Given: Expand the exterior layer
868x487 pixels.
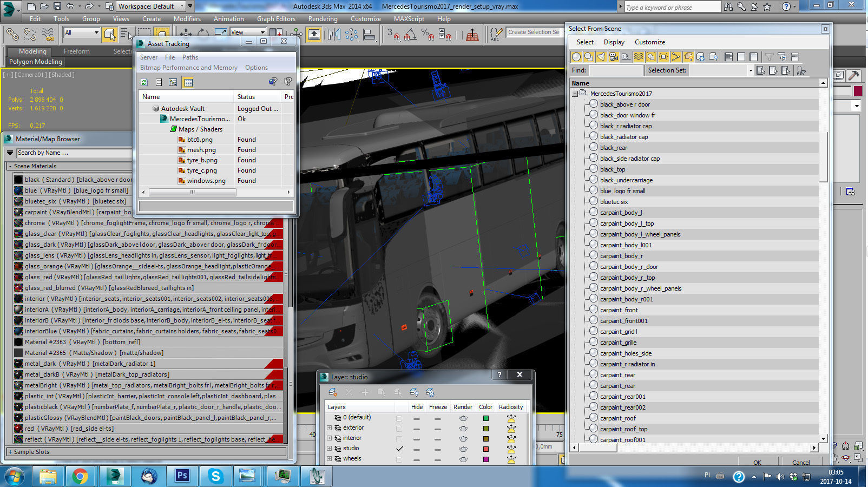Looking at the screenshot, I should point(329,428).
